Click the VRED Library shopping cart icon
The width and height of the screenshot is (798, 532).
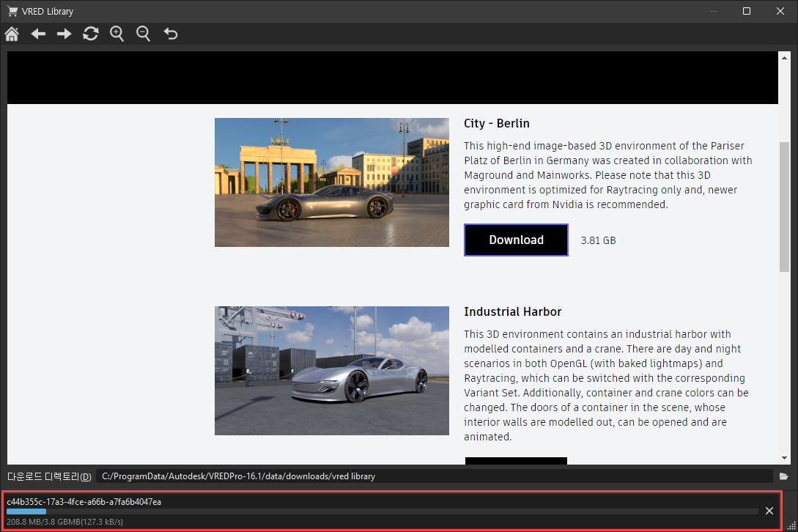[12, 11]
